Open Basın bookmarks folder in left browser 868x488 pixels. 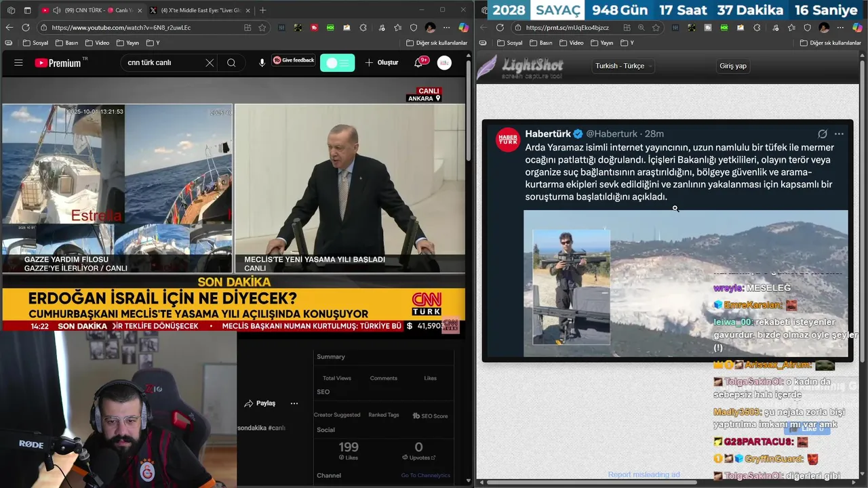(66, 43)
